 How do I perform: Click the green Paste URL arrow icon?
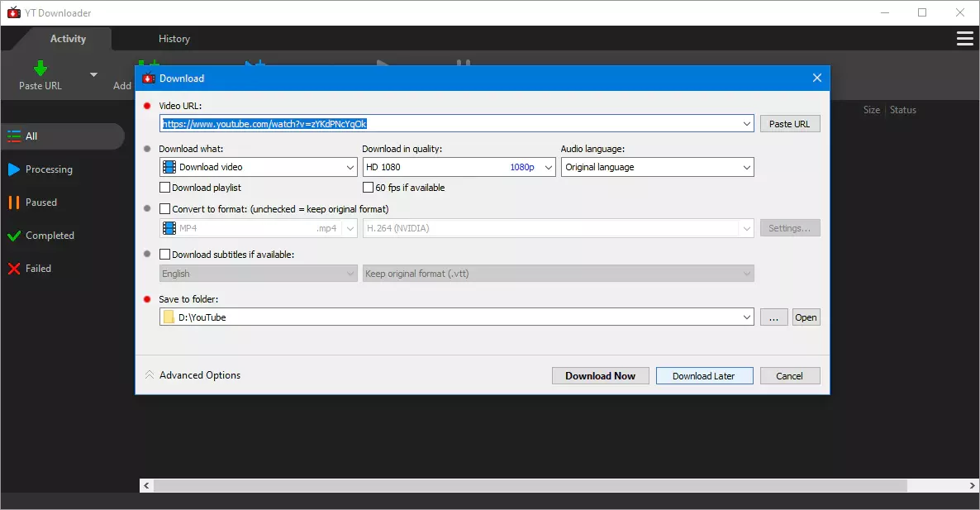(x=40, y=68)
